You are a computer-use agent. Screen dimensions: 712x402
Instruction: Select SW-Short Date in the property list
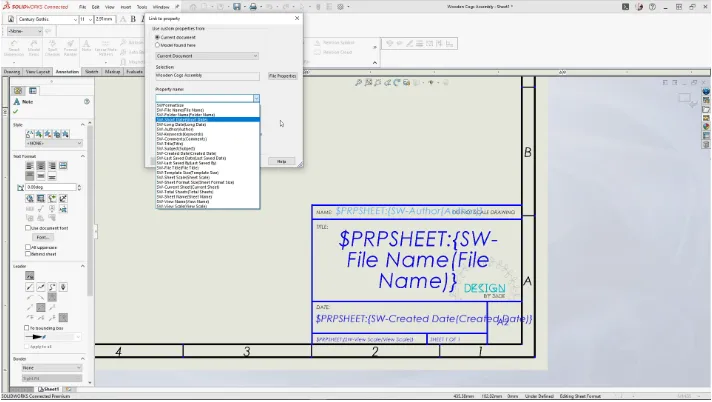208,119
